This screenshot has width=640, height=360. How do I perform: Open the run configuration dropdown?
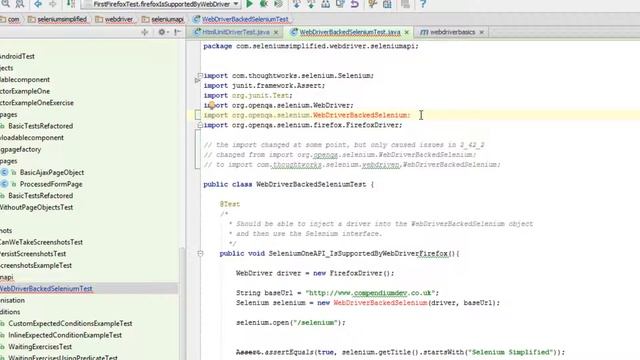pyautogui.click(x=236, y=4)
